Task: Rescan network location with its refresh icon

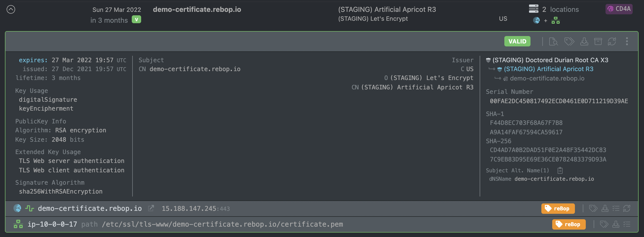Action: (x=626, y=208)
